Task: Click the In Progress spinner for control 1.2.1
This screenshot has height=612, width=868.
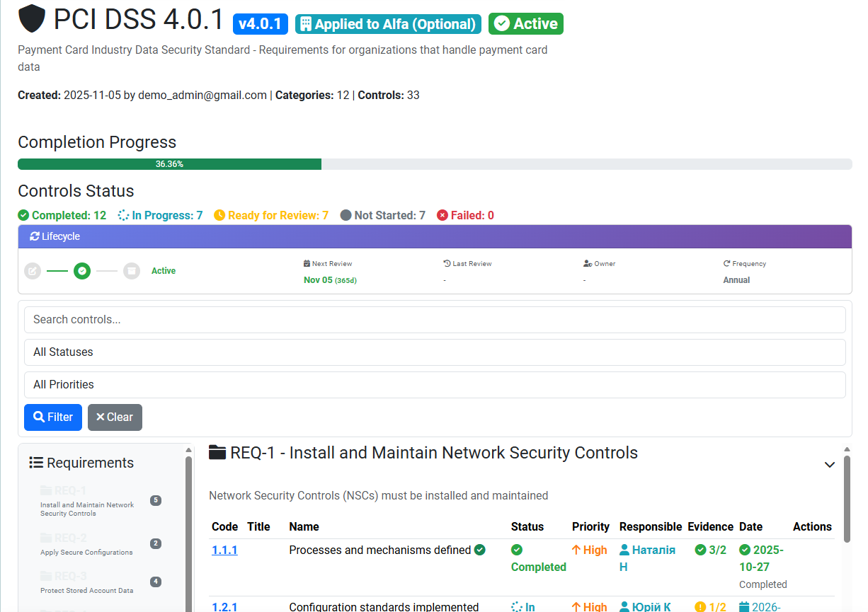Action: (517, 606)
